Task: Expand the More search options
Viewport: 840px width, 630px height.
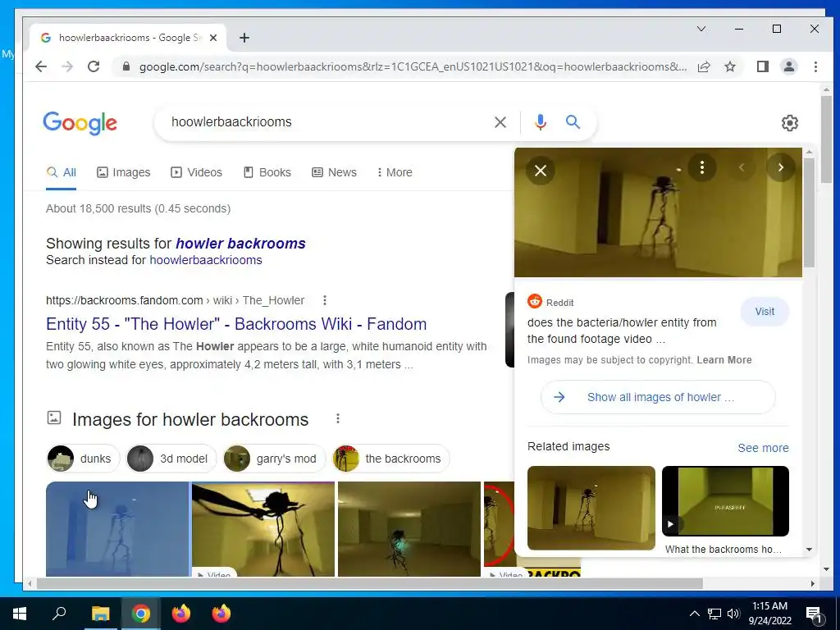Action: coord(395,172)
